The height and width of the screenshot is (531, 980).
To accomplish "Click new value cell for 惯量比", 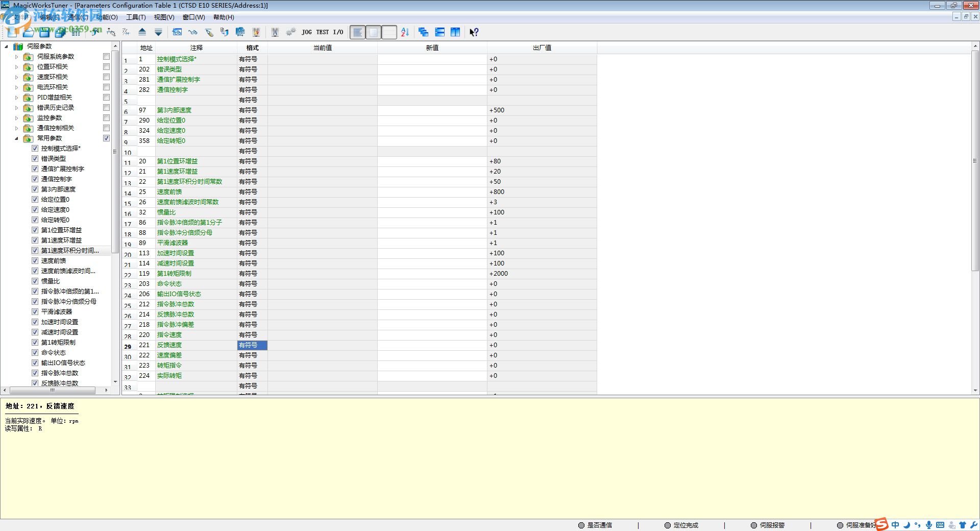I will coord(432,212).
